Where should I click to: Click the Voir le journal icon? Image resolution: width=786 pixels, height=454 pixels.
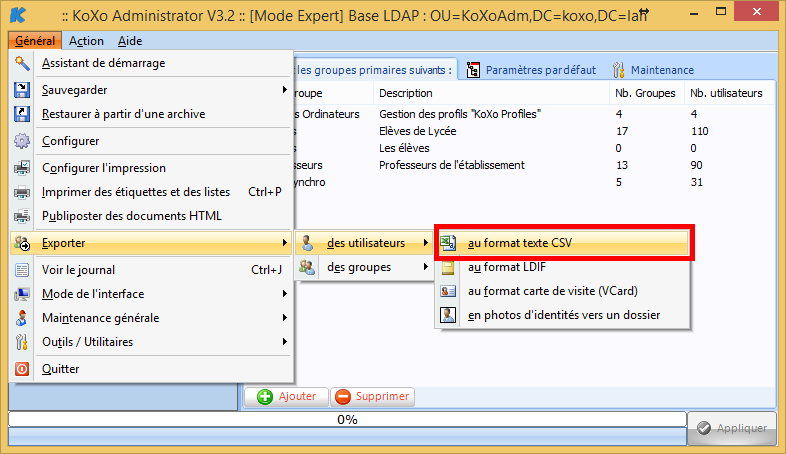22,270
